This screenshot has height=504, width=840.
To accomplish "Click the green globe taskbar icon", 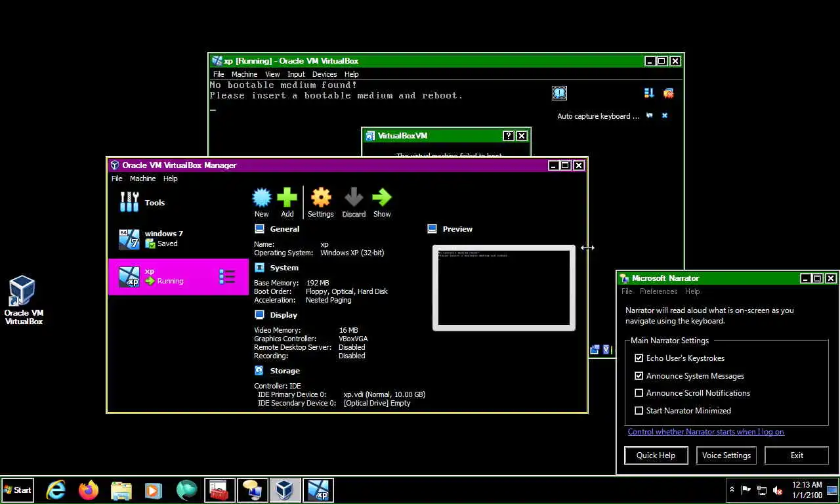I will [x=186, y=490].
